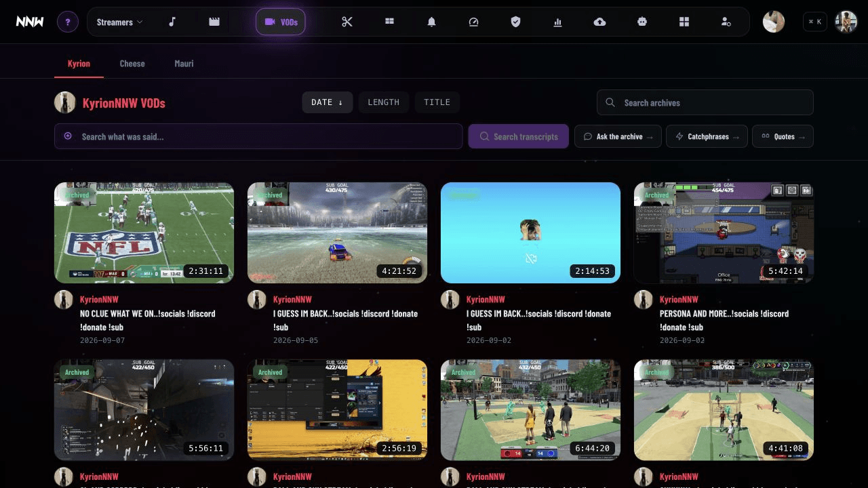Screen dimensions: 868x488
Task: Click the round avatar beside the shortcut
Action: click(774, 22)
